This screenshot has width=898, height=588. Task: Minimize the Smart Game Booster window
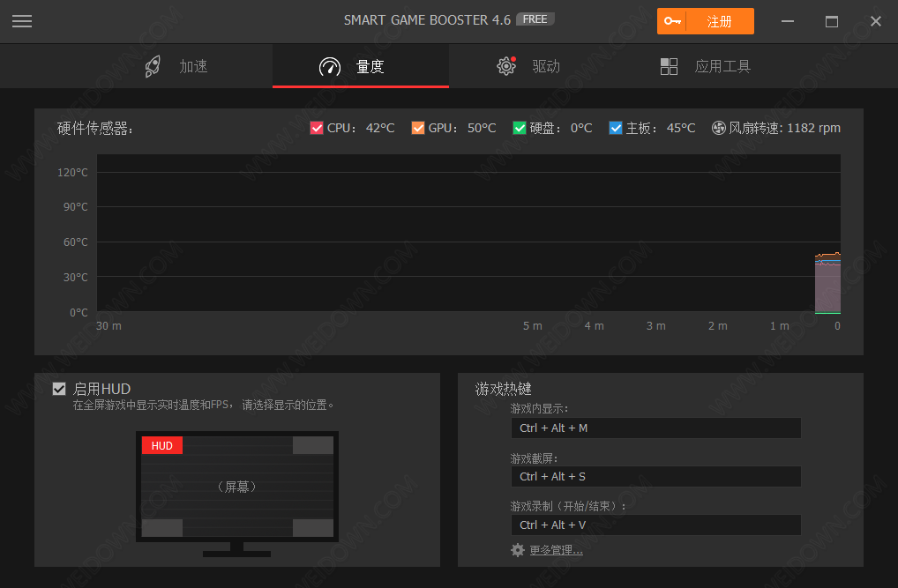pos(788,21)
